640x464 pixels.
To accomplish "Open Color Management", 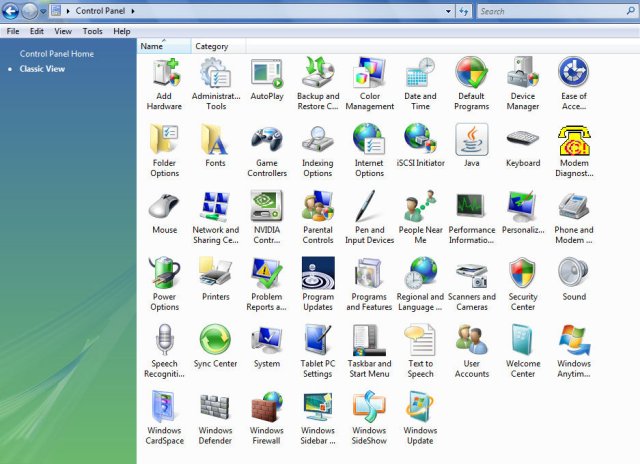I will [x=369, y=84].
